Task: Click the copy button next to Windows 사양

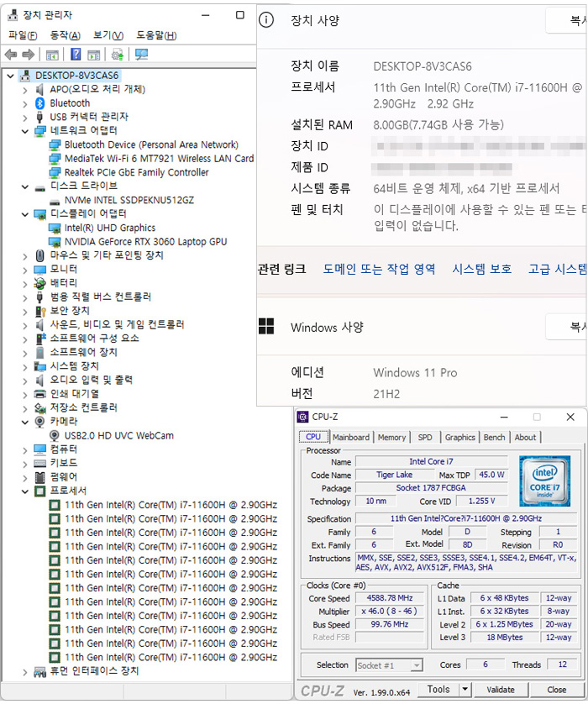Action: click(x=567, y=327)
